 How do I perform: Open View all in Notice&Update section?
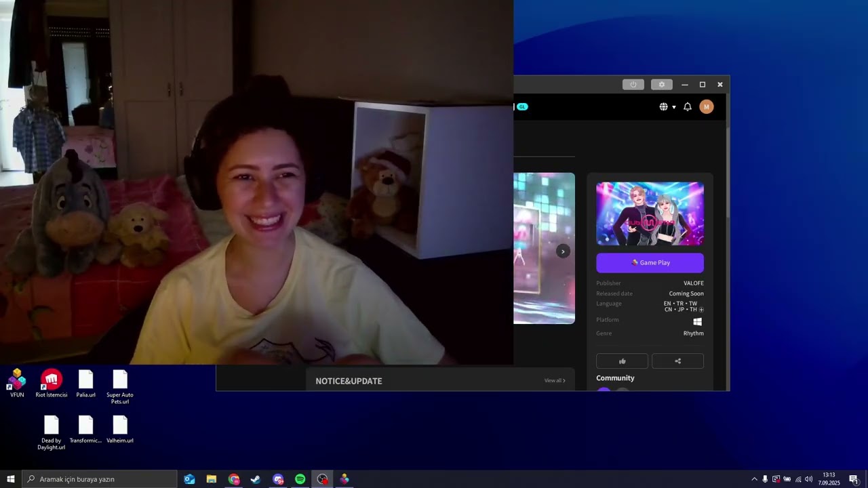click(x=555, y=381)
